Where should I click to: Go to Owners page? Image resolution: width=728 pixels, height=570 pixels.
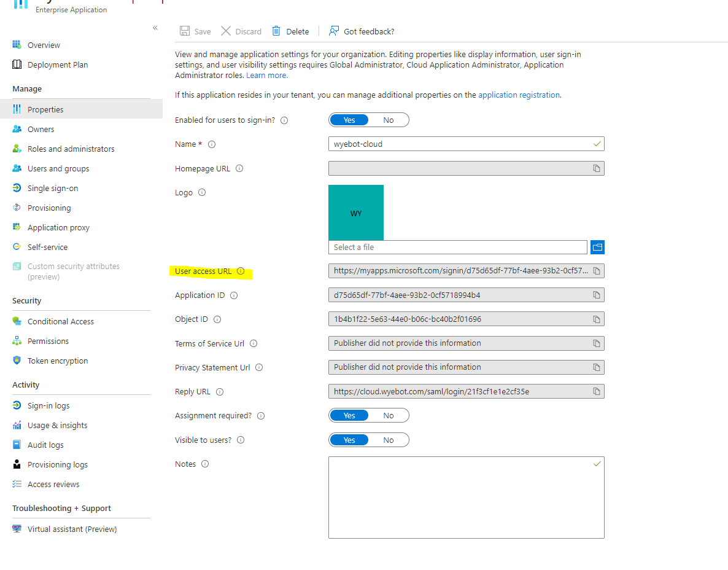coord(41,129)
